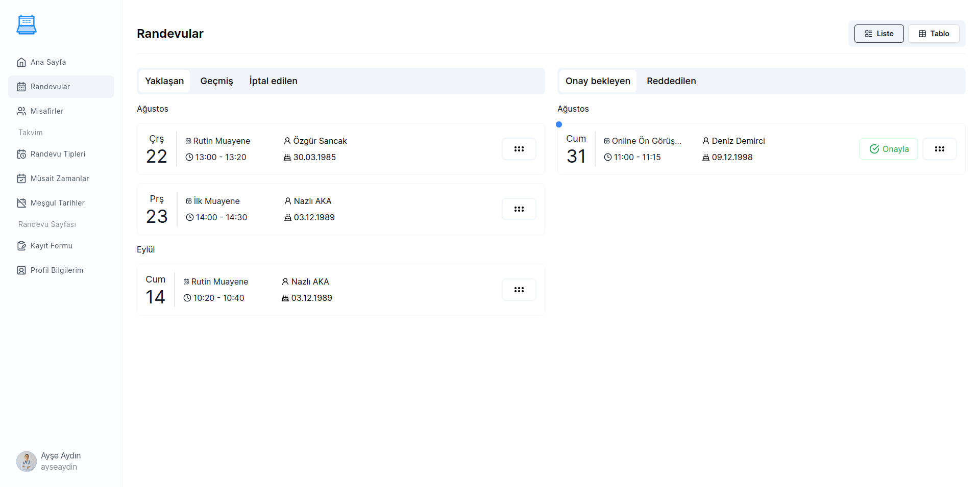Expand more options for Deniz Demirci appointment
This screenshot has height=487, width=980.
coord(939,149)
